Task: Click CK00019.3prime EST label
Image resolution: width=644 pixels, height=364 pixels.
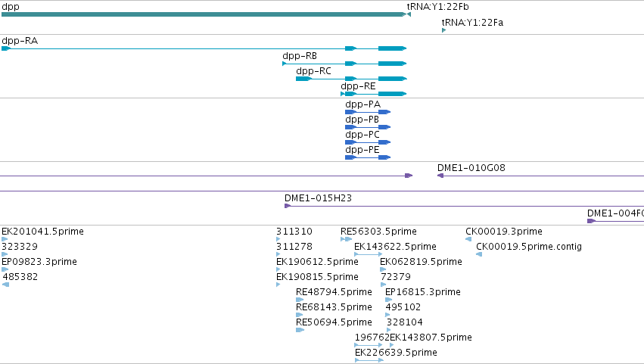Action: tap(504, 232)
